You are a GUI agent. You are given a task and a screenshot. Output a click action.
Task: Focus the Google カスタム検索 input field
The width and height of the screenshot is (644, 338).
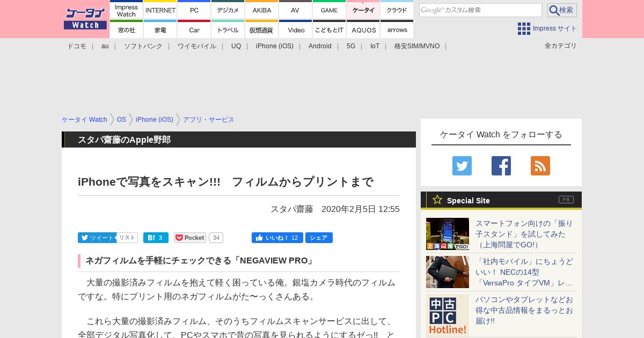[x=480, y=10]
